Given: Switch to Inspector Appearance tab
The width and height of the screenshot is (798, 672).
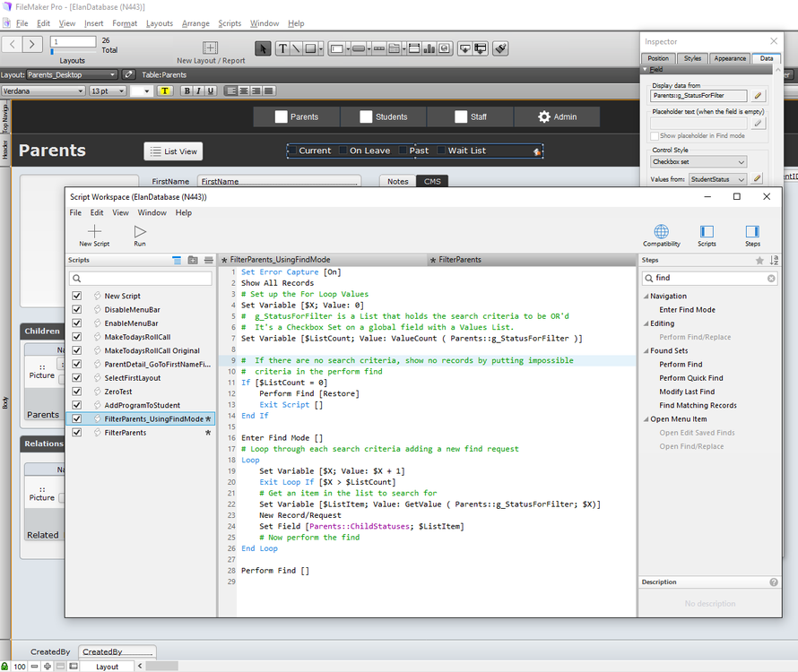Looking at the screenshot, I should click(730, 58).
